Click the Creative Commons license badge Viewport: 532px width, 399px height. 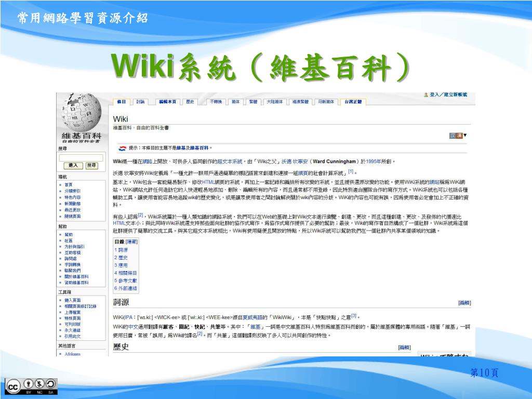pos(31,387)
